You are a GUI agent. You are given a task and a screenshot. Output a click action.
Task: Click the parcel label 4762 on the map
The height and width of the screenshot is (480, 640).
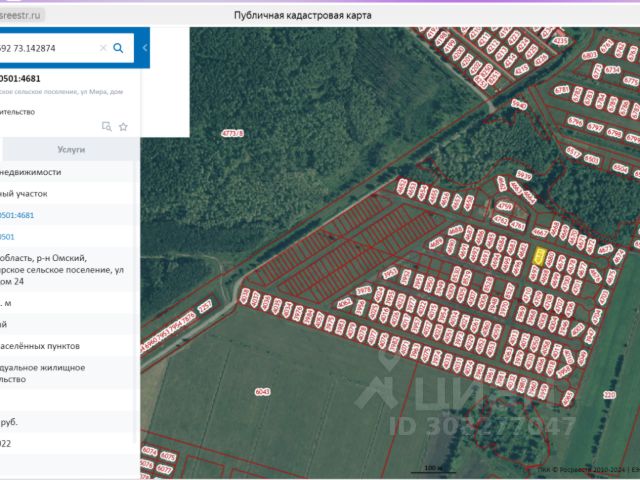(x=501, y=220)
